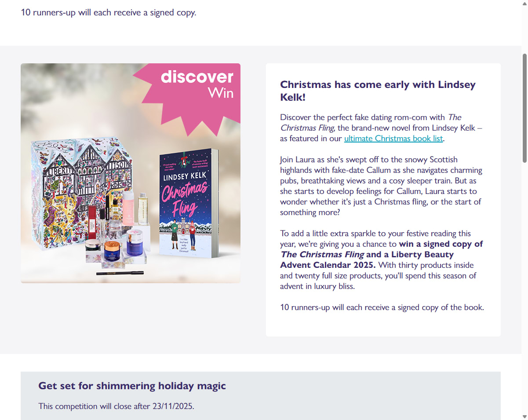Click the vertical scrollbar track below the thumb
Image resolution: width=528 pixels, height=420 pixels.
(x=524, y=286)
